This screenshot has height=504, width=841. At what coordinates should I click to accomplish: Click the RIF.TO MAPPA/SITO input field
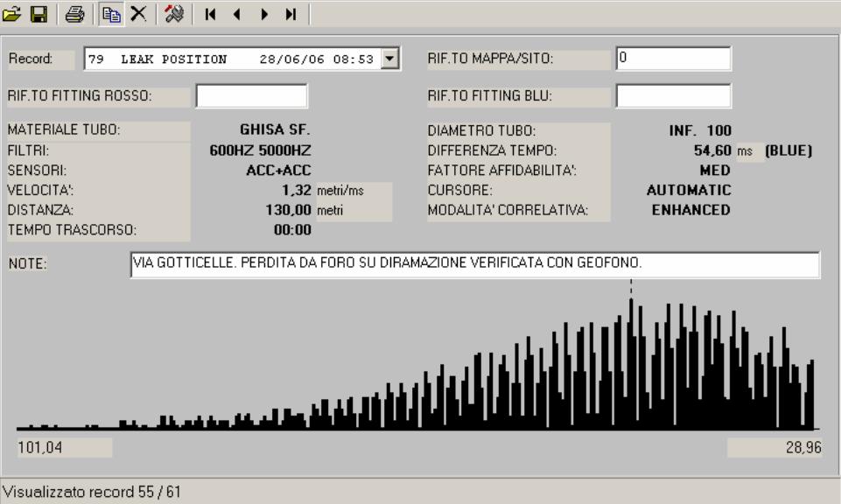pyautogui.click(x=674, y=58)
